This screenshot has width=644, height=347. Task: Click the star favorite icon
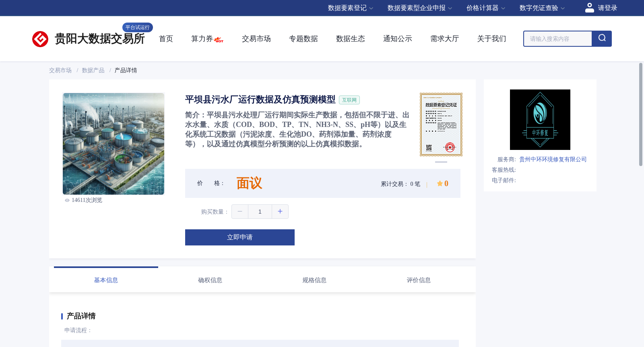tap(440, 183)
